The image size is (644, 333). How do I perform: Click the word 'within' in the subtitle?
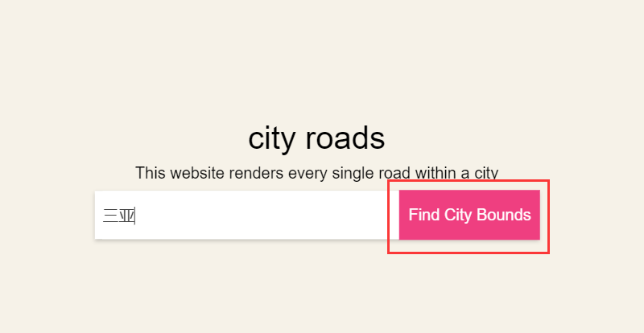436,173
